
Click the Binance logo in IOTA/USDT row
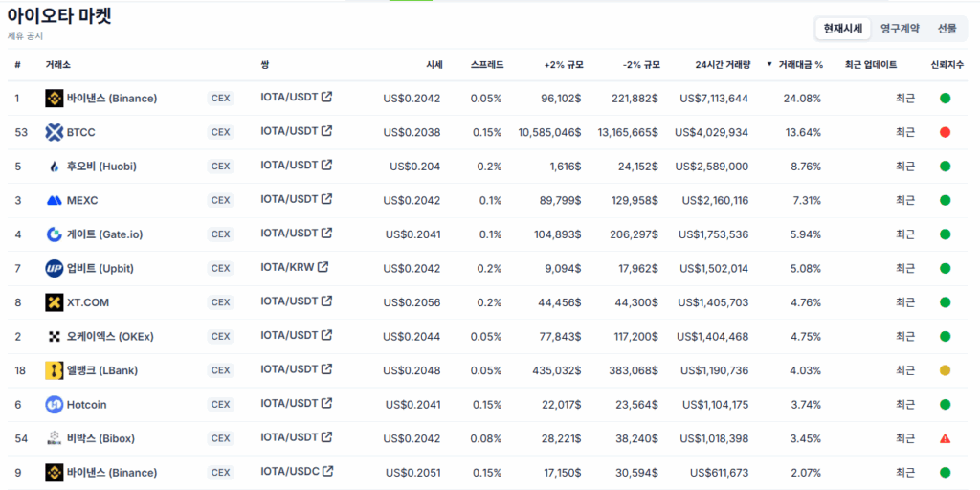pyautogui.click(x=55, y=99)
